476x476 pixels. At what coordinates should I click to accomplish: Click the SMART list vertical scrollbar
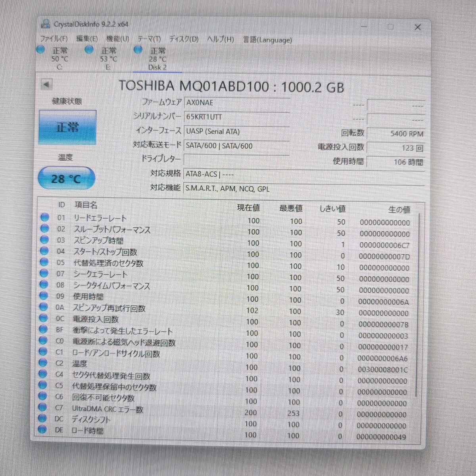coord(418,305)
